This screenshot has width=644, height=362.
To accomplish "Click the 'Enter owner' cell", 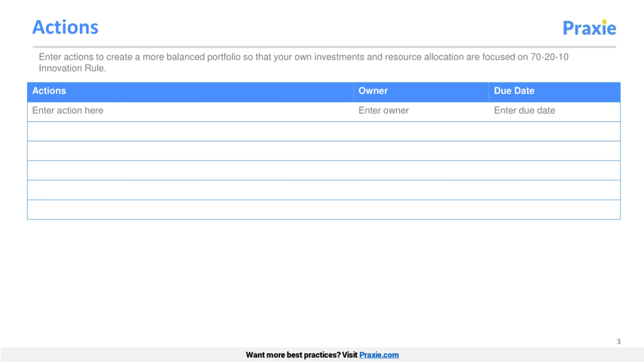I will pyautogui.click(x=383, y=111).
